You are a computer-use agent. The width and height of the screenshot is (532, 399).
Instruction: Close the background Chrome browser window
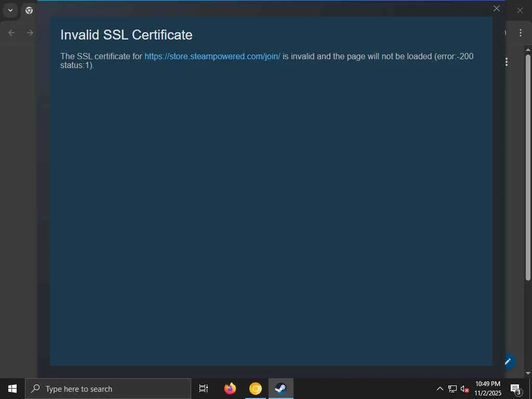520,10
